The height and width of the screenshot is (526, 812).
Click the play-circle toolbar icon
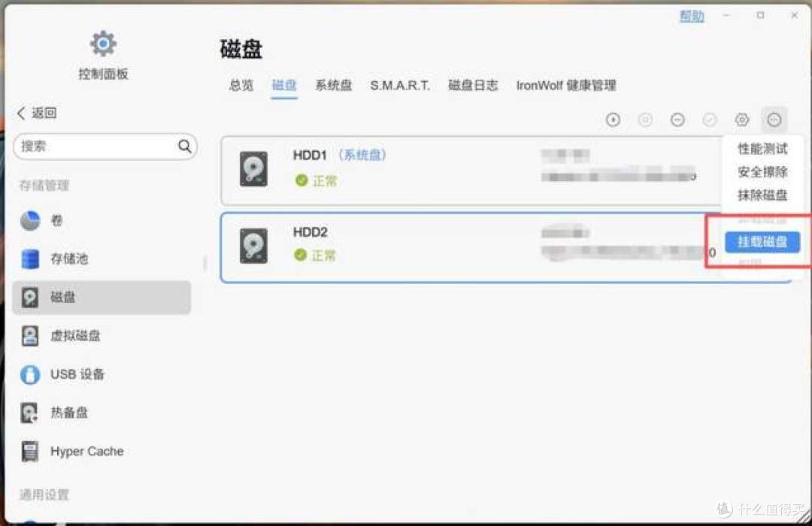614,120
